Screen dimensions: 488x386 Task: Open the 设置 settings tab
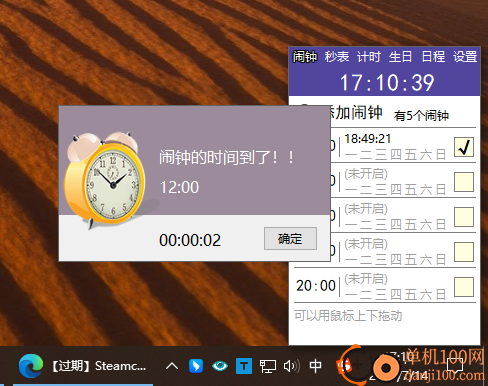coord(465,57)
